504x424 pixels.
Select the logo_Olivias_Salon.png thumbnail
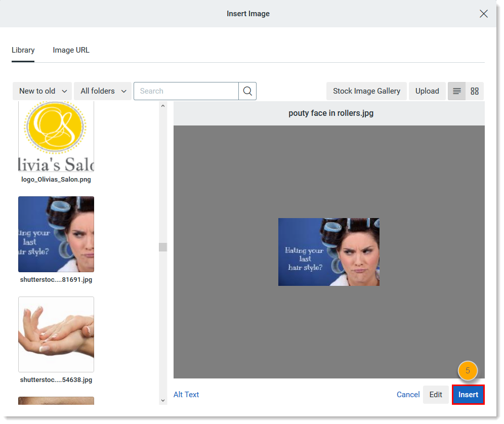pos(56,136)
